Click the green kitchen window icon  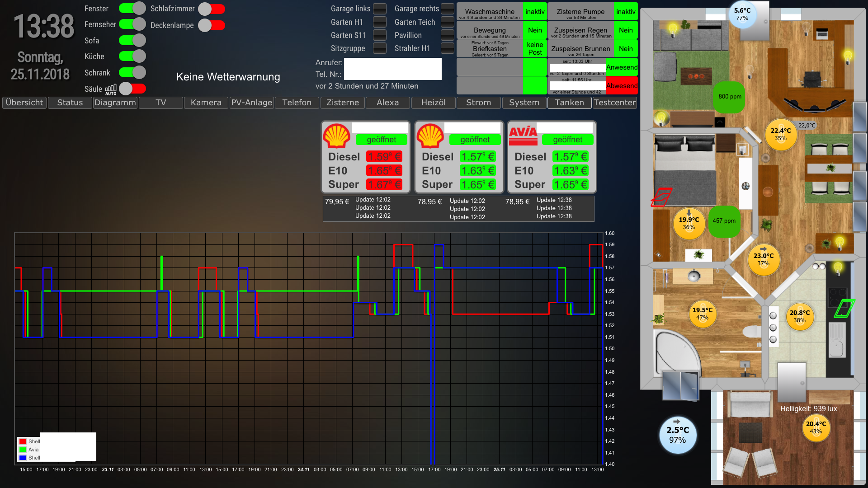click(x=844, y=309)
